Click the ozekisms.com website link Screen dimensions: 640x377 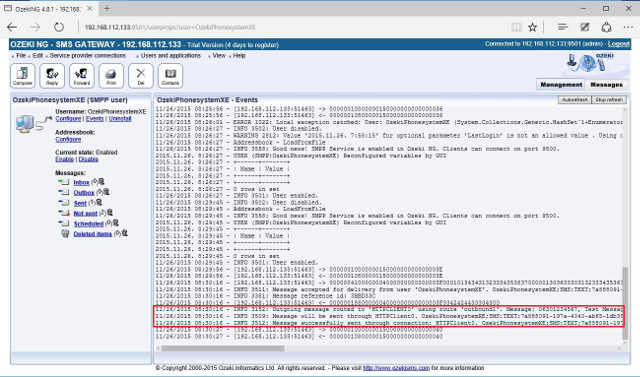tap(396, 368)
